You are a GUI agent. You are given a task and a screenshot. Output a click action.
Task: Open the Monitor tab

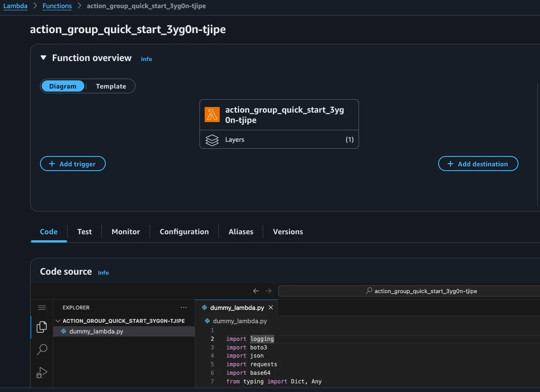[126, 232]
